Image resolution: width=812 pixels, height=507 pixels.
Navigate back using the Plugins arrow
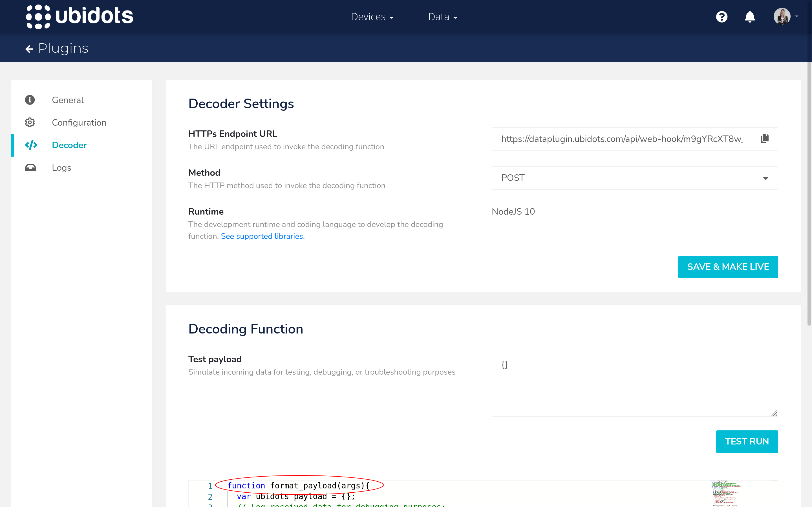pyautogui.click(x=30, y=49)
